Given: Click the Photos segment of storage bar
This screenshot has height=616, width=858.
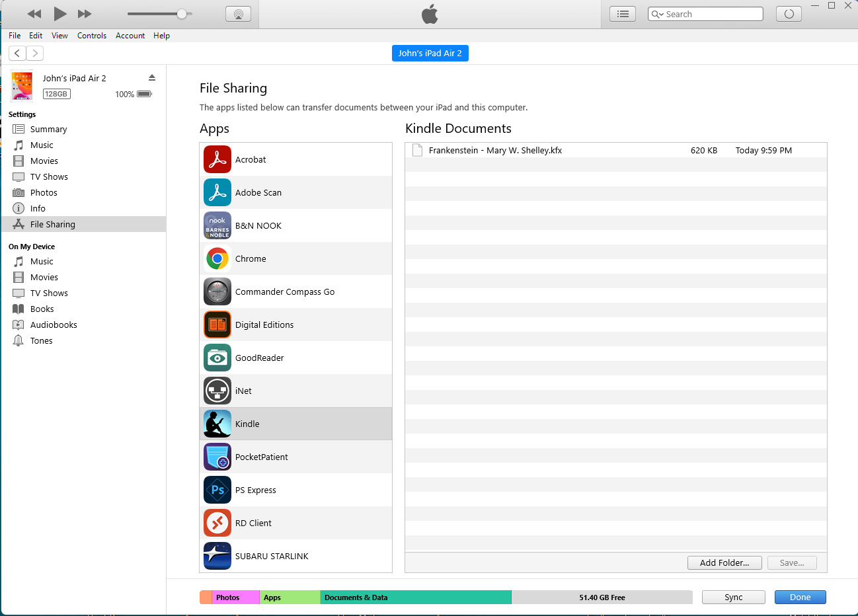Looking at the screenshot, I should coord(236,597).
